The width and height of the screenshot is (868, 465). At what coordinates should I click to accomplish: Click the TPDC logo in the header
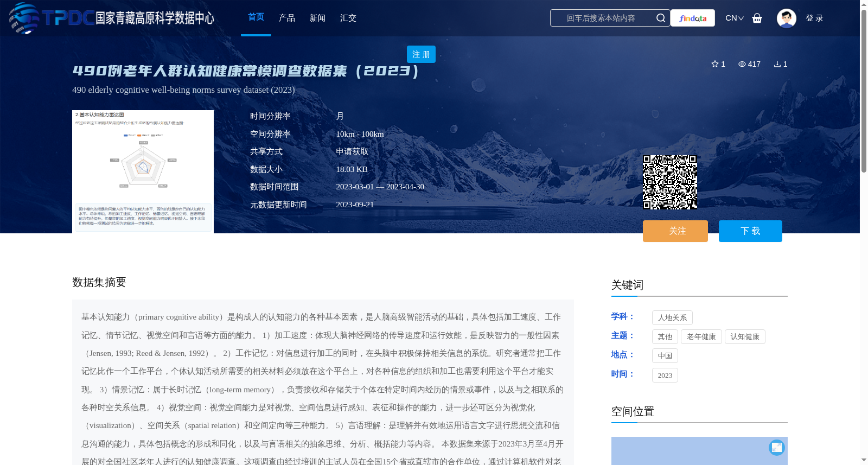click(x=111, y=18)
